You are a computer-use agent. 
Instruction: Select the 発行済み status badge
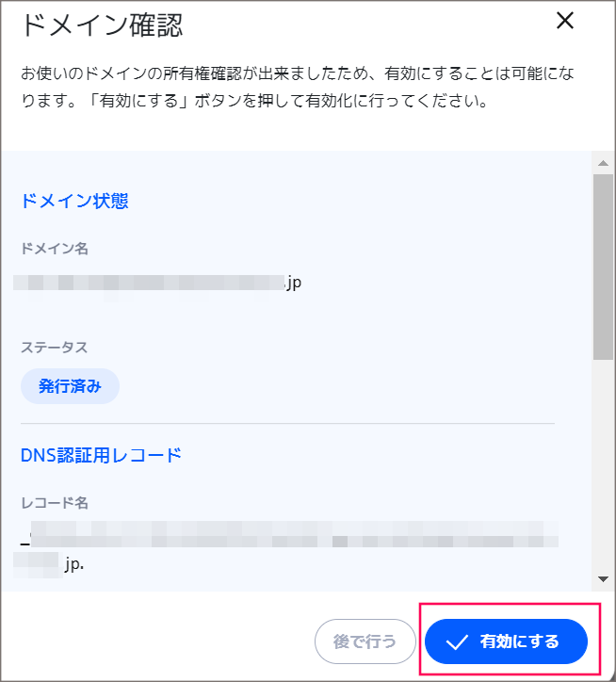click(70, 386)
